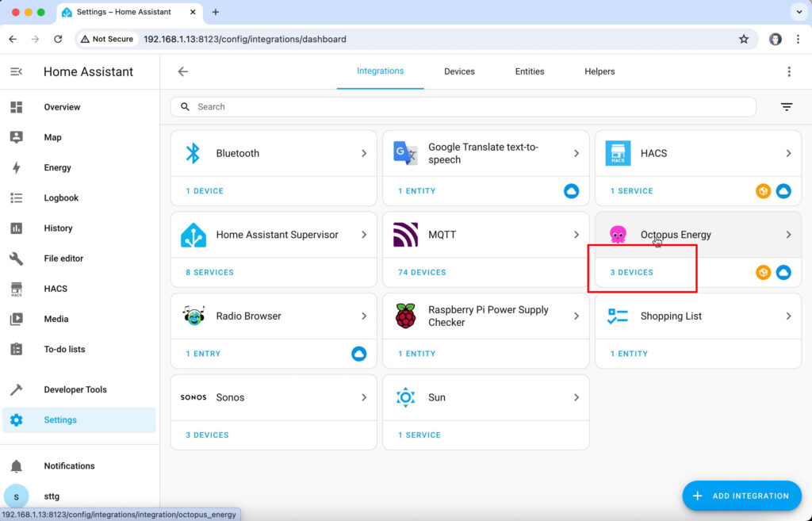Image resolution: width=812 pixels, height=521 pixels.
Task: Bookmark this page with the star
Action: point(744,40)
